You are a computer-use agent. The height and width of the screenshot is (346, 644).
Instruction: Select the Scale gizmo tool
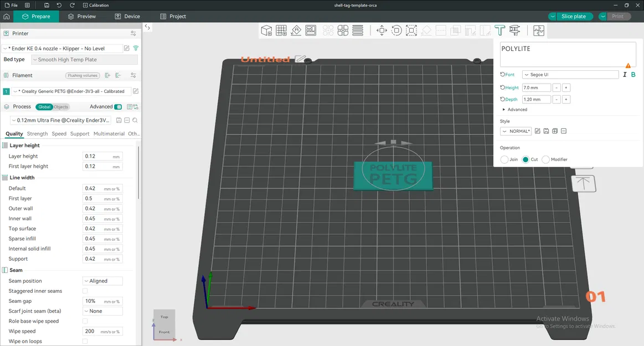point(411,30)
